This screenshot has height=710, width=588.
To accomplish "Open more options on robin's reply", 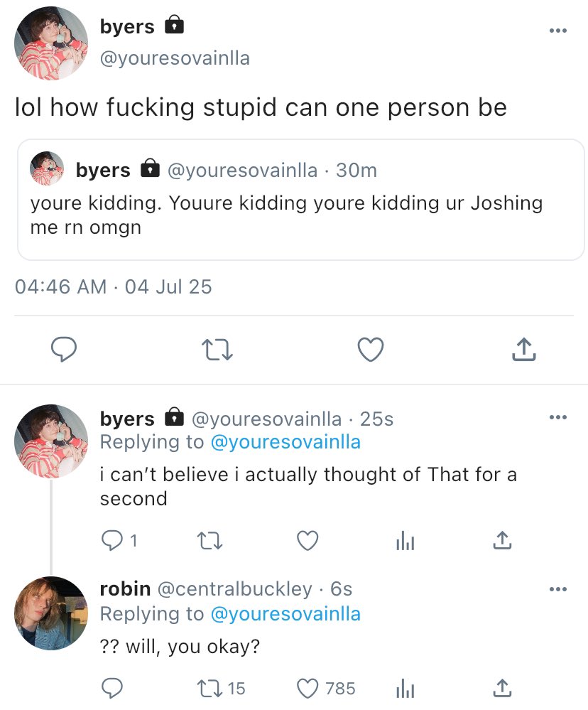I will pyautogui.click(x=558, y=589).
